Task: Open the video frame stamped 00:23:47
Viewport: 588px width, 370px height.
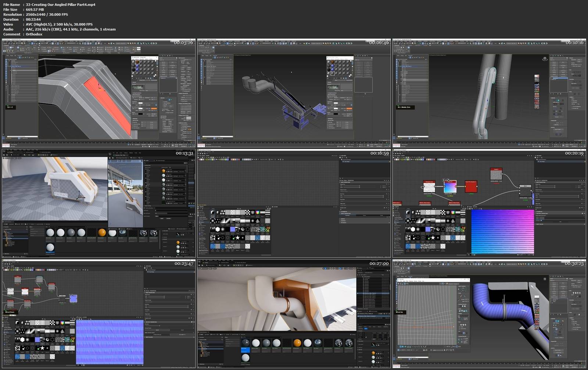Action: (98, 314)
